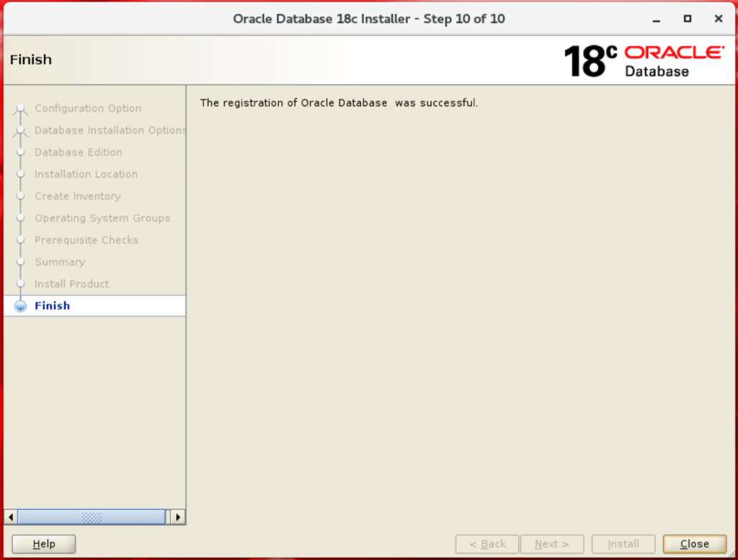The image size is (738, 560).
Task: Click the registration was successful message
Action: point(339,103)
